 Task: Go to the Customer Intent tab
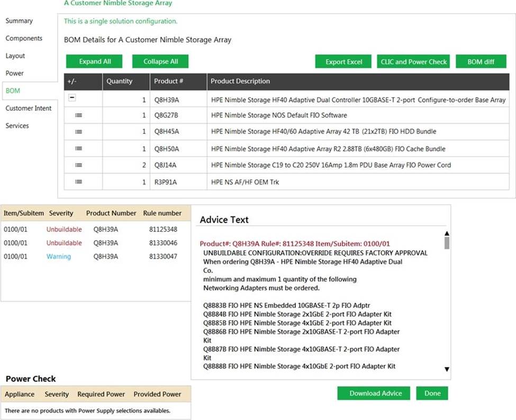[29, 108]
